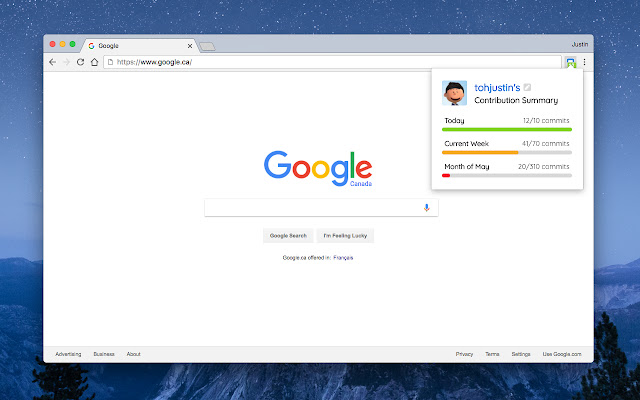
Task: Click the Justin profile name button
Action: 580,44
